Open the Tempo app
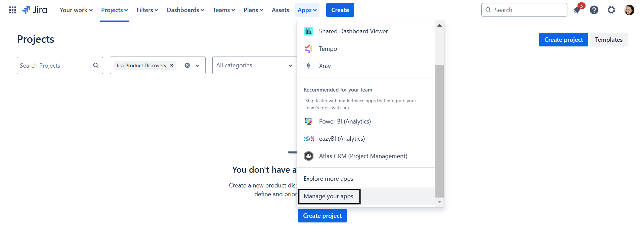 (x=366, y=49)
